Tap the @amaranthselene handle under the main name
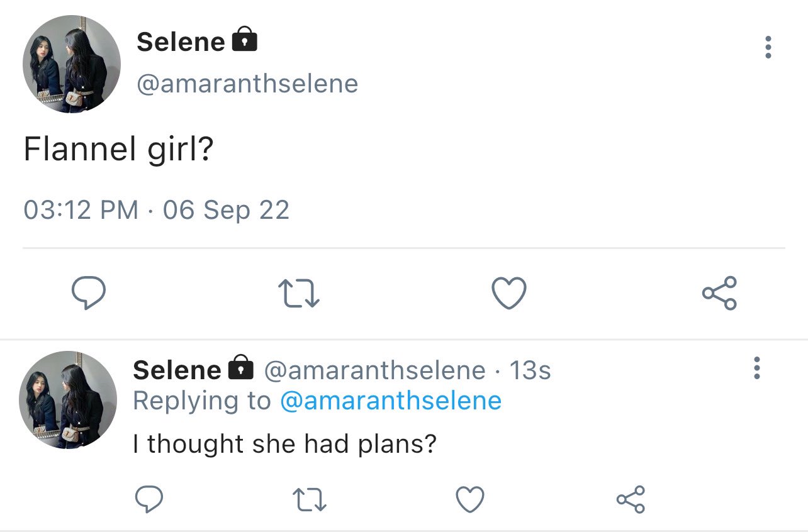Screen dimensions: 808x532 pos(247,84)
